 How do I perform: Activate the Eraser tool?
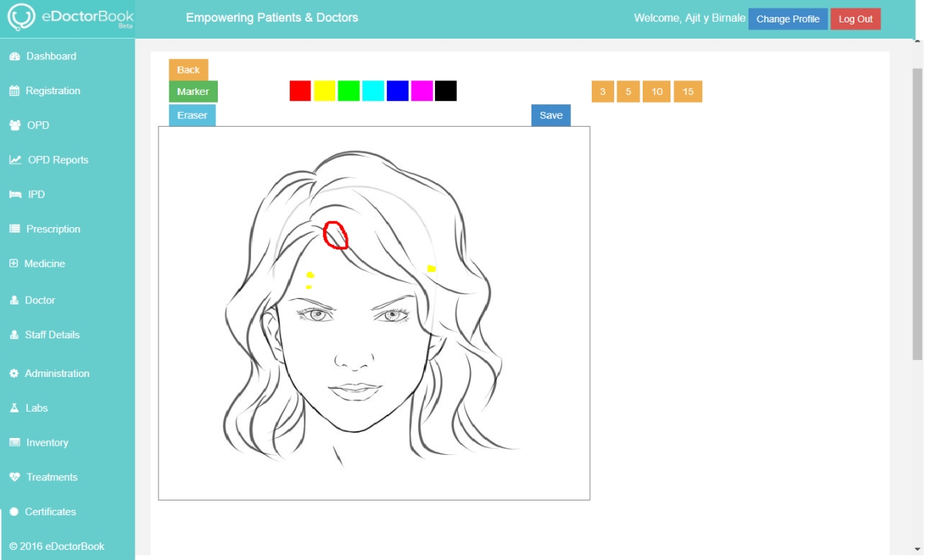point(192,115)
